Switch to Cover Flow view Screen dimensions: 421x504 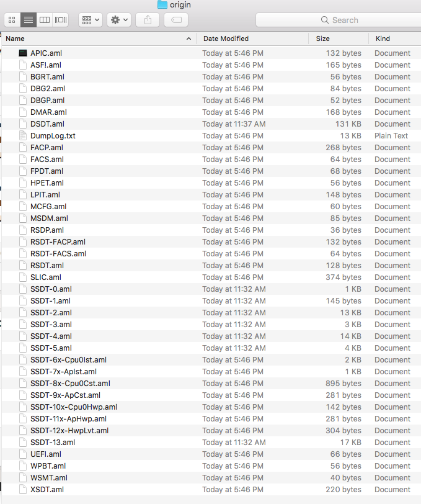60,20
